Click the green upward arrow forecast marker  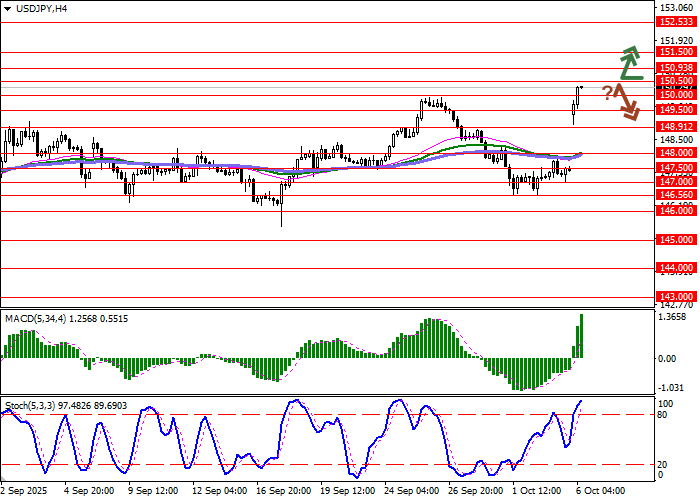point(629,62)
